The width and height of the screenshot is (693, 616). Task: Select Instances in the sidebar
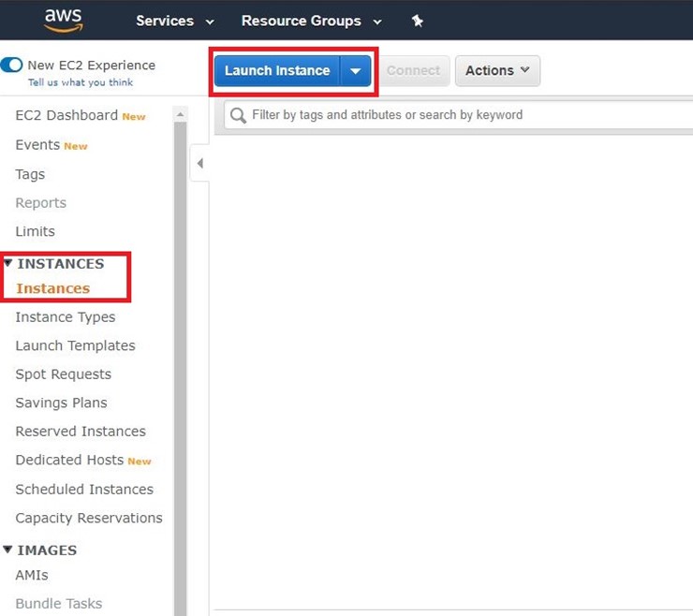tap(53, 288)
